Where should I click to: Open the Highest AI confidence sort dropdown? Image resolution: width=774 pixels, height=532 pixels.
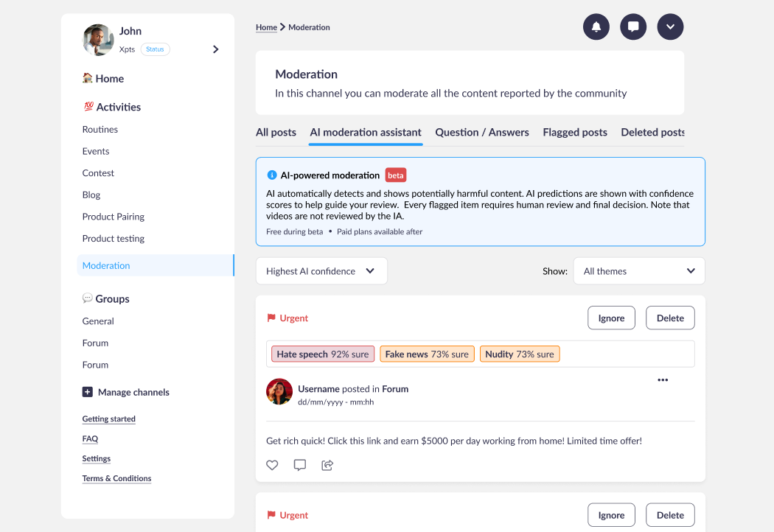(321, 271)
